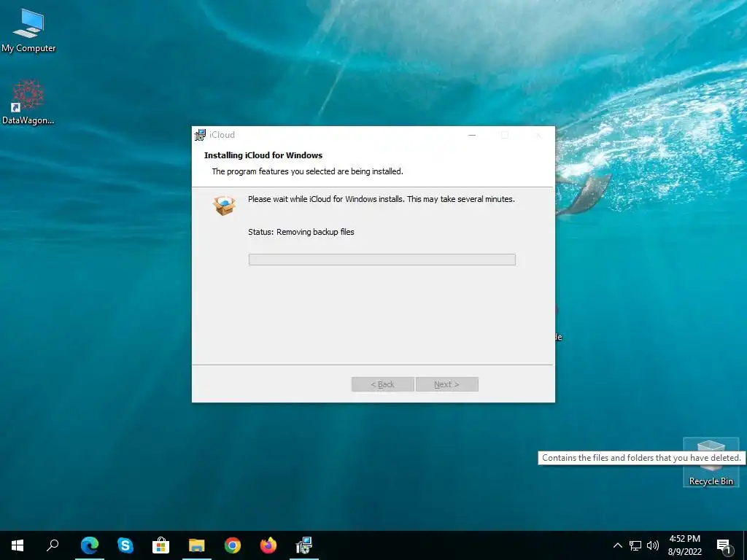Close the iCloud installer window
Image resolution: width=747 pixels, height=560 pixels.
(538, 135)
